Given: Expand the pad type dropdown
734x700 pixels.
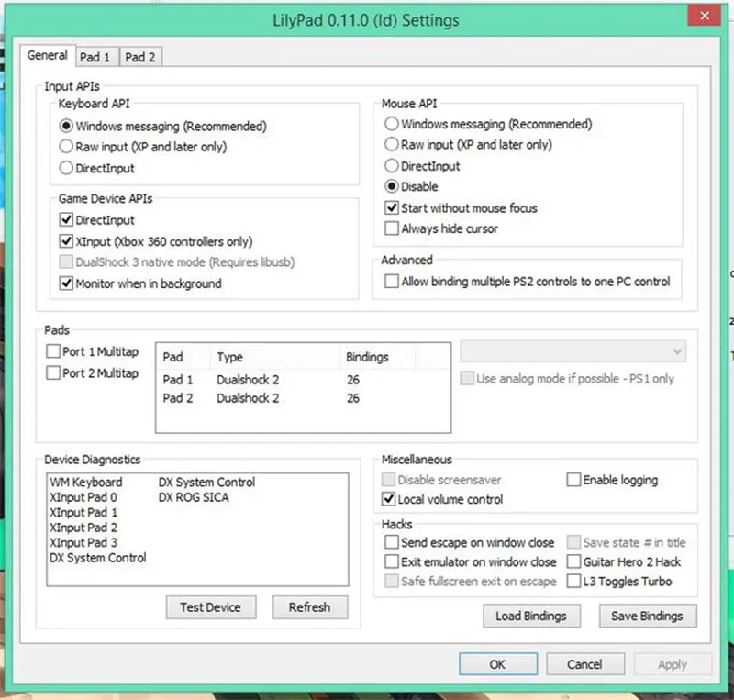Looking at the screenshot, I should pyautogui.click(x=573, y=351).
